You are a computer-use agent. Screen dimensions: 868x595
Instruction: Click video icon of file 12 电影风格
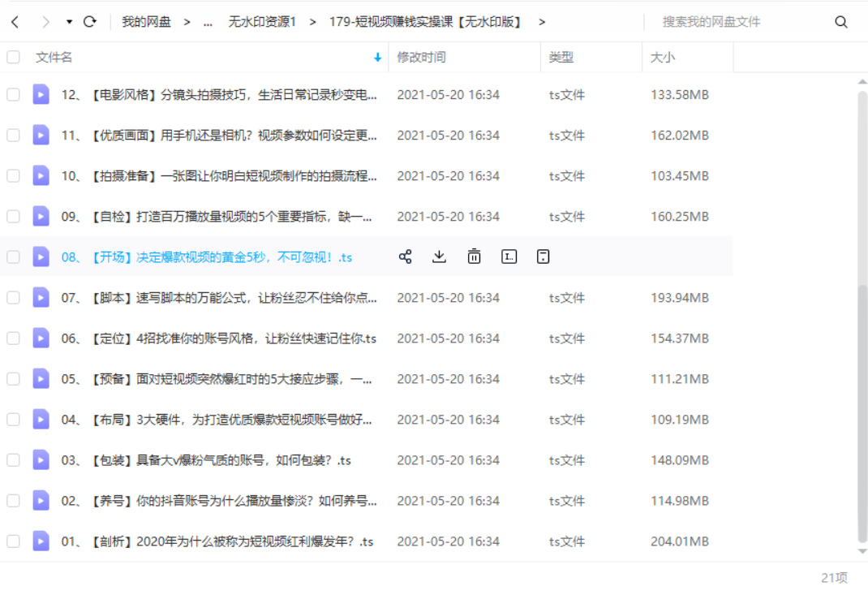[x=41, y=95]
